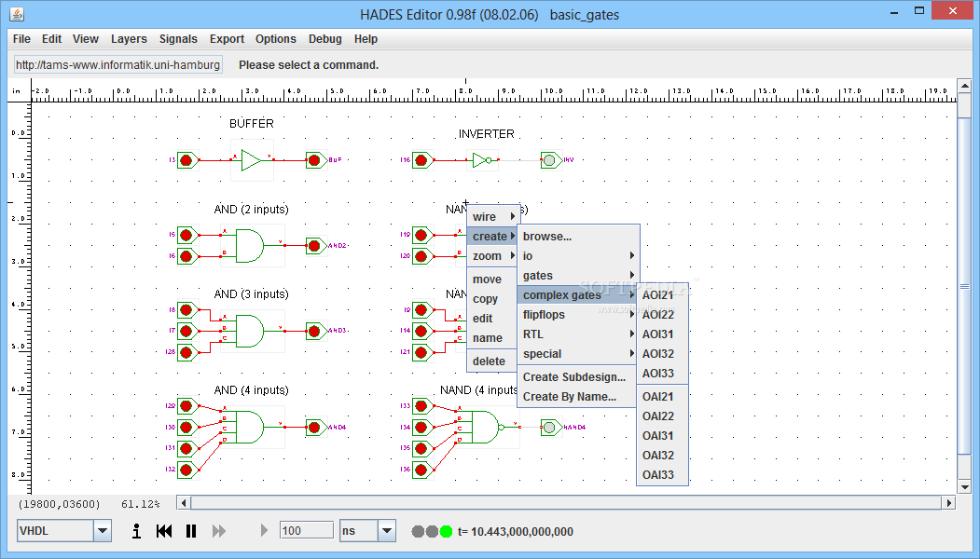This screenshot has width=980, height=559.
Task: Toggle input pin I6 of AND2 gate
Action: tap(186, 256)
